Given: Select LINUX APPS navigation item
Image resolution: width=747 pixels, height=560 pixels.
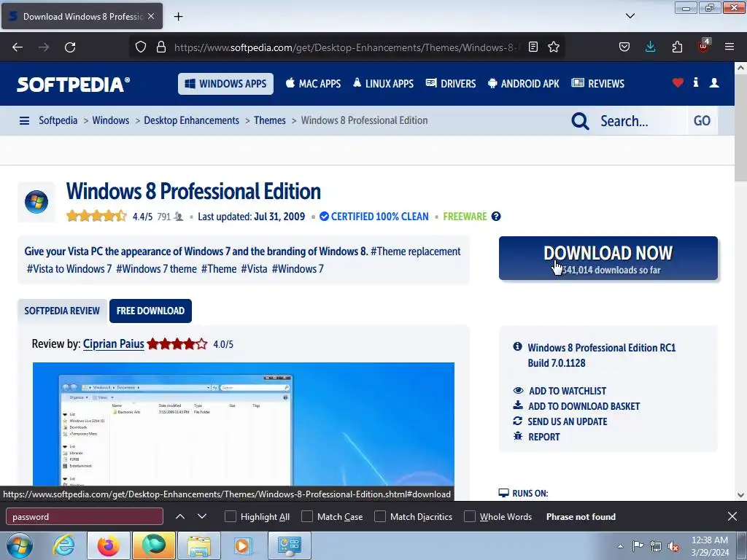Looking at the screenshot, I should point(384,84).
